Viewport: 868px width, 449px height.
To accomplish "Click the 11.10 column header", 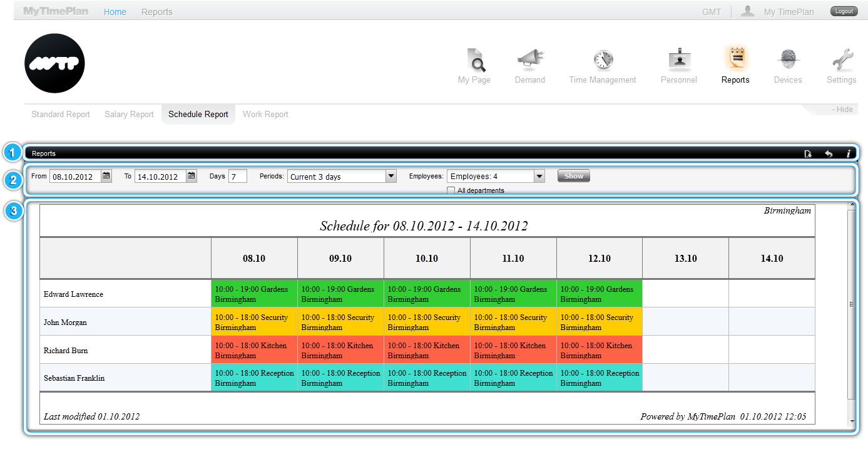I will coord(513,258).
